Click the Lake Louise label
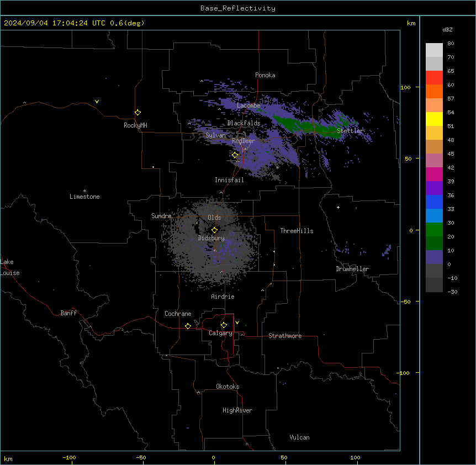Screen dimensions: 476x465 point(10,267)
